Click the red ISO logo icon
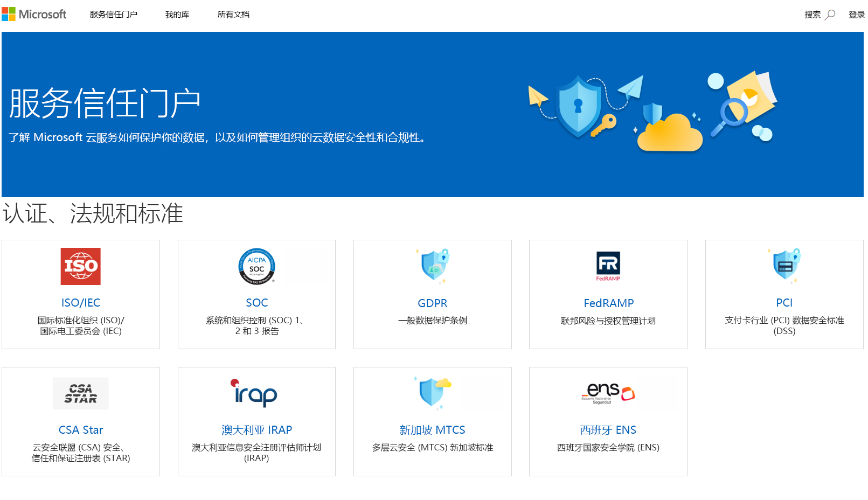 pyautogui.click(x=81, y=266)
